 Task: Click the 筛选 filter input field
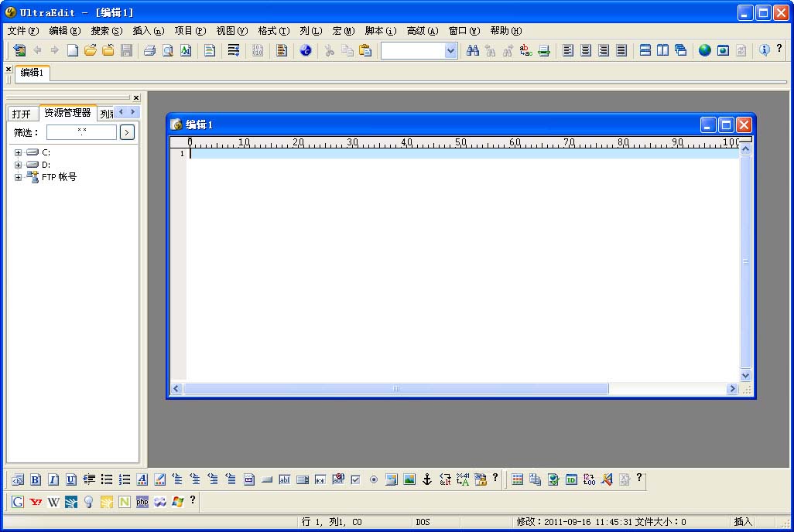81,132
